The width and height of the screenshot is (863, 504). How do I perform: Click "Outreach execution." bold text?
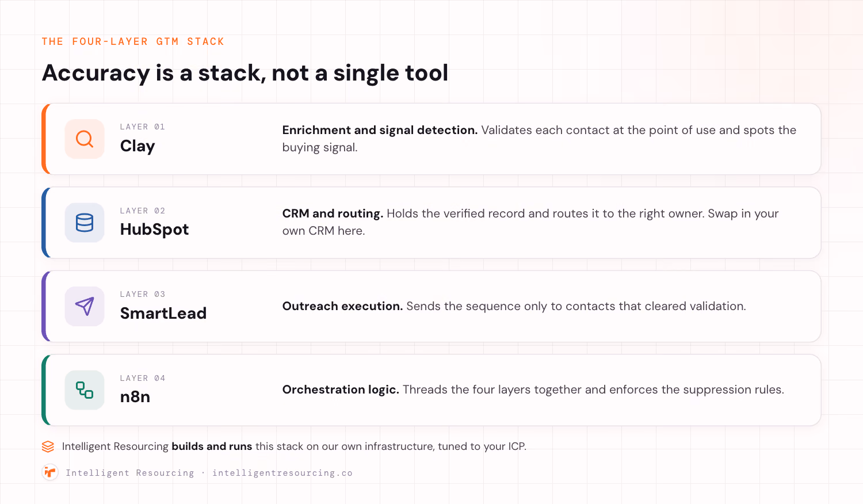click(x=342, y=306)
